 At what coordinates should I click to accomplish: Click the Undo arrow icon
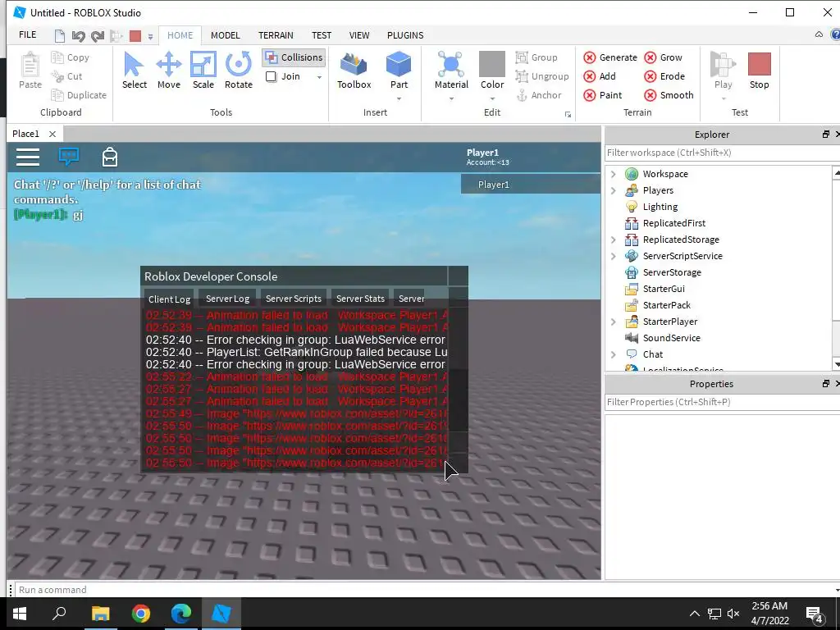[x=78, y=36]
